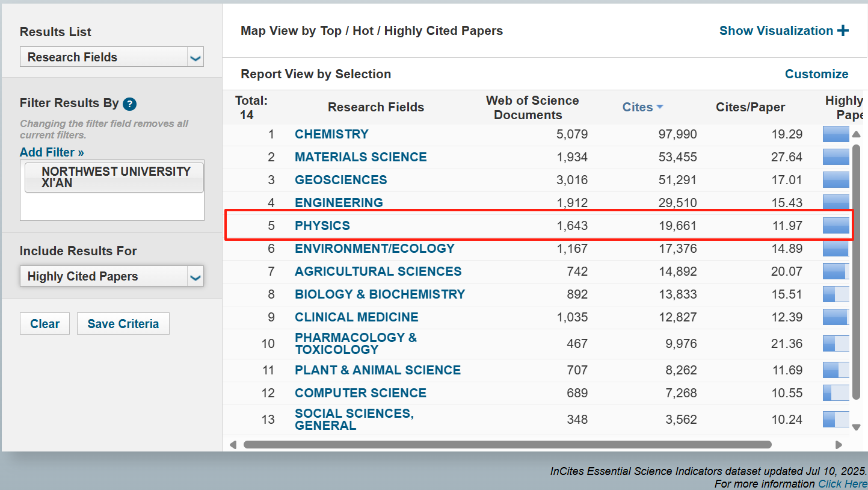Click the horizontal scrollbar left arrow
Image resolution: width=868 pixels, height=490 pixels.
click(233, 445)
